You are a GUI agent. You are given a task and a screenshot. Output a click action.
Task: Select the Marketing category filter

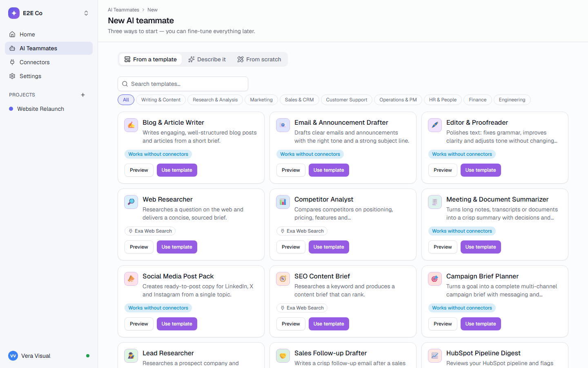click(x=261, y=100)
